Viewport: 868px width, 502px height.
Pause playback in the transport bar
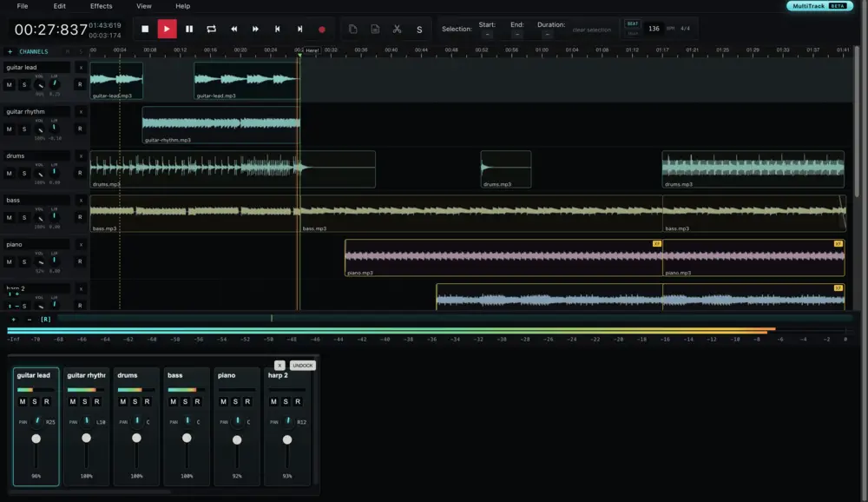point(189,29)
